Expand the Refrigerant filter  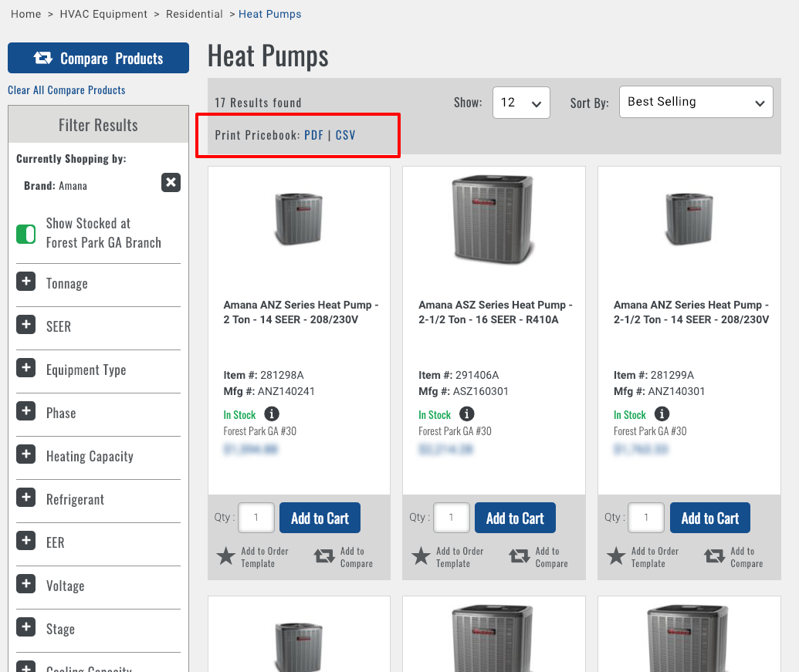tap(26, 498)
